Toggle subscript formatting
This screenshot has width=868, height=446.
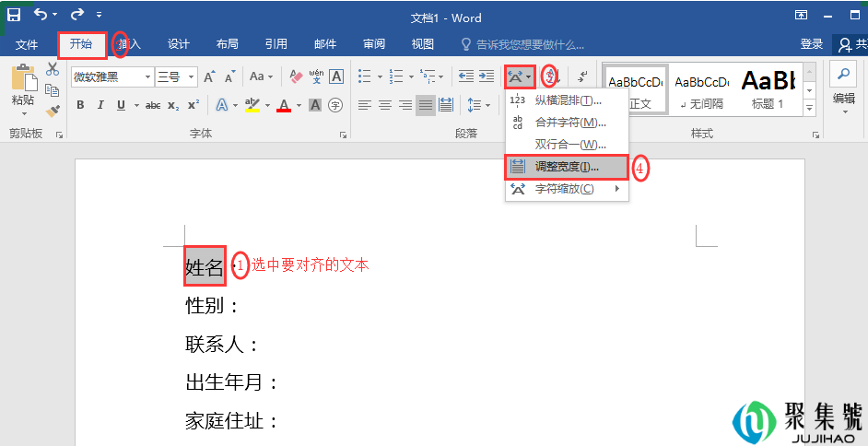173,105
